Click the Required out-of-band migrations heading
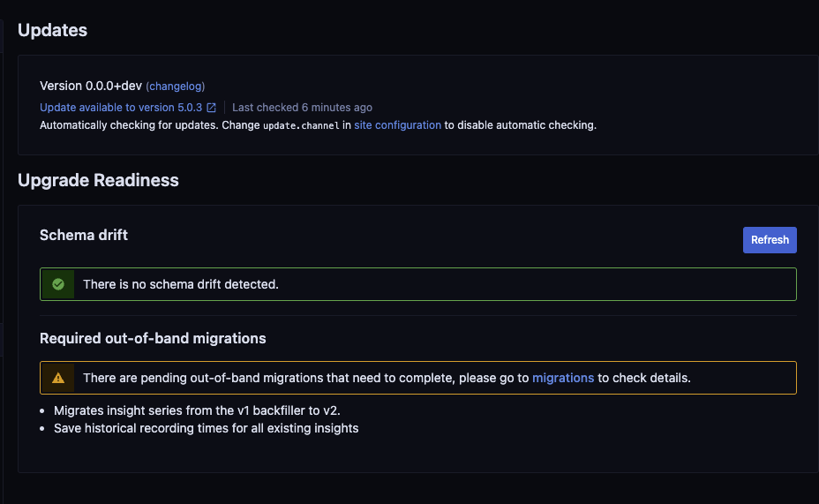This screenshot has height=504, width=819. [x=153, y=338]
